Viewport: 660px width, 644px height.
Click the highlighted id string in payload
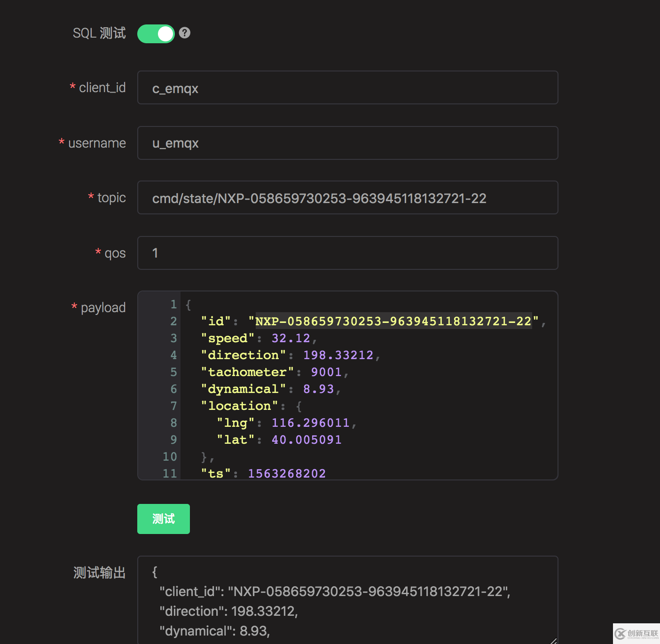393,321
